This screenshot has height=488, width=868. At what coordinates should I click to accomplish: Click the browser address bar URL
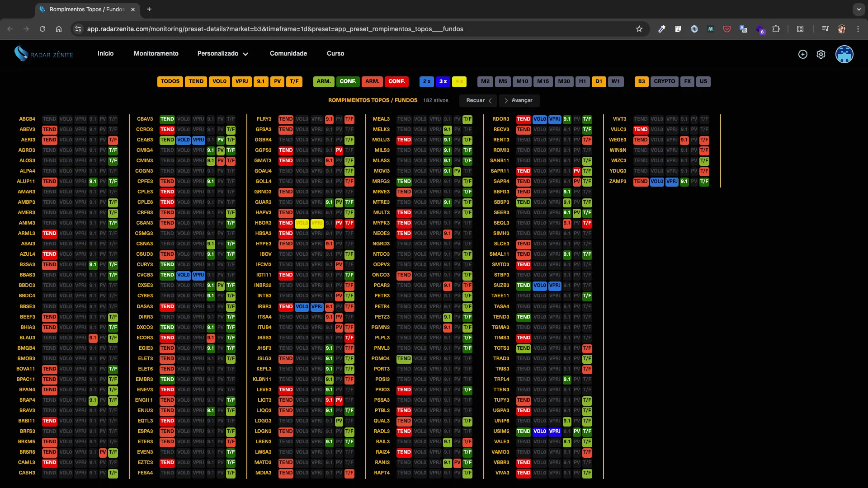click(275, 29)
